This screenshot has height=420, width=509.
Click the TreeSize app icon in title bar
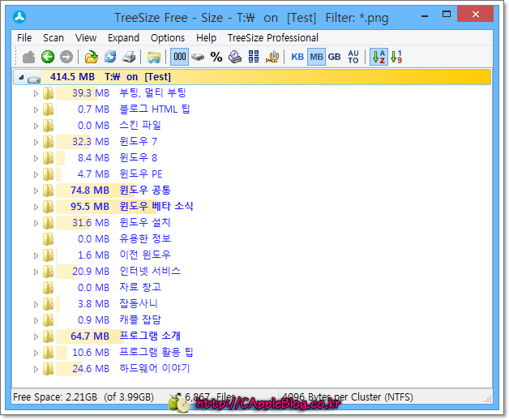click(x=19, y=17)
